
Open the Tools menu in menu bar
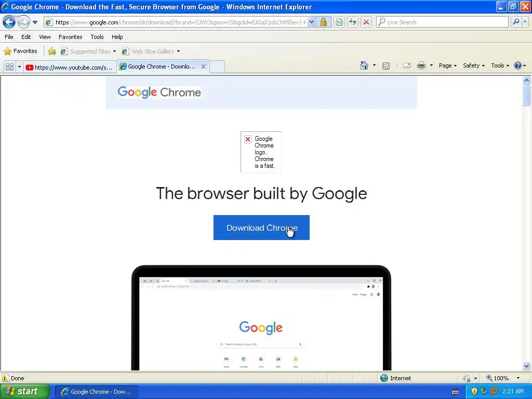(97, 37)
